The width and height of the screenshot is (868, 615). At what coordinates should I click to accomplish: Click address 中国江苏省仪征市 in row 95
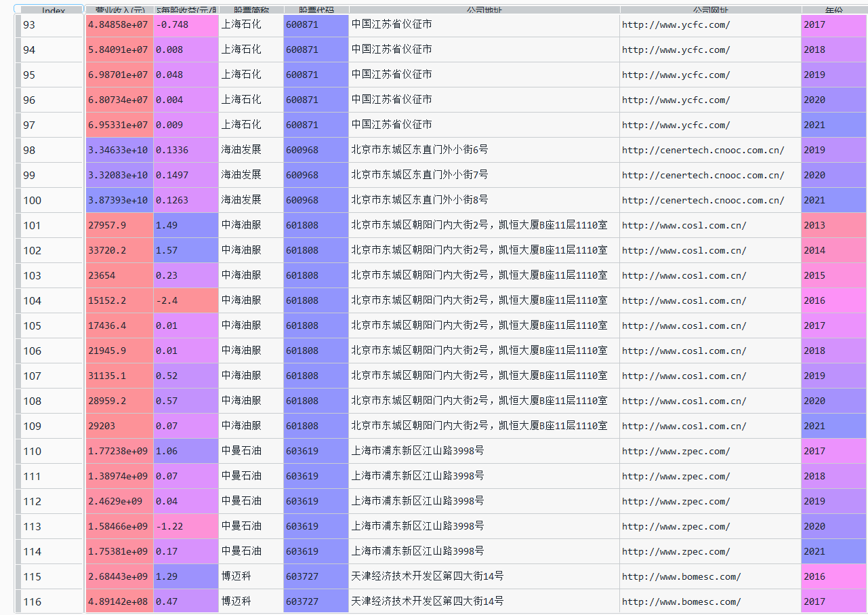(x=484, y=75)
